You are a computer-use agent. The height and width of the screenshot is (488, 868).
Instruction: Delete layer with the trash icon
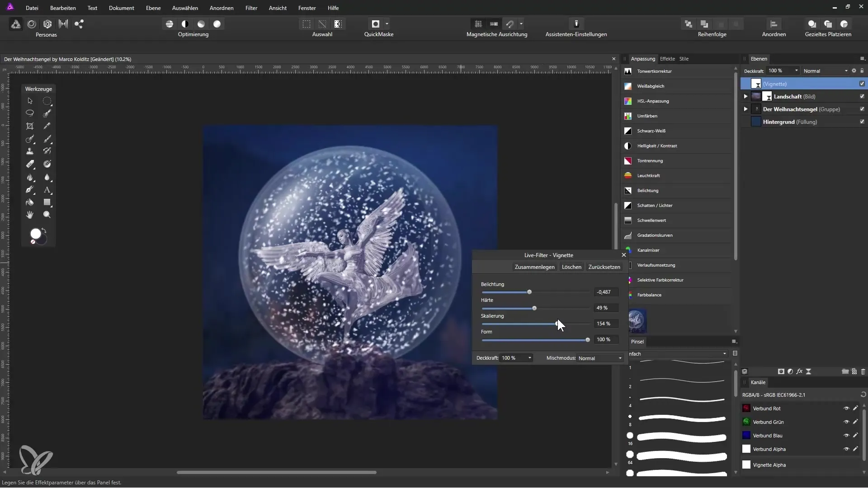coord(863,371)
